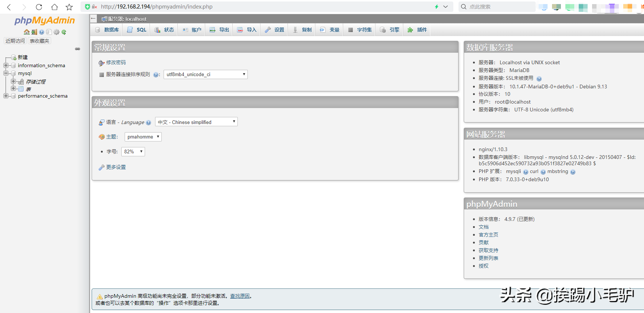Viewport: 644px width, 313px height.
Task: Open the 复制 tab
Action: coord(302,30)
